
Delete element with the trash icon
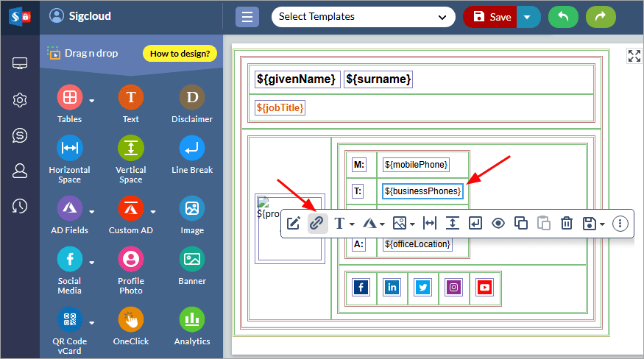(x=567, y=223)
